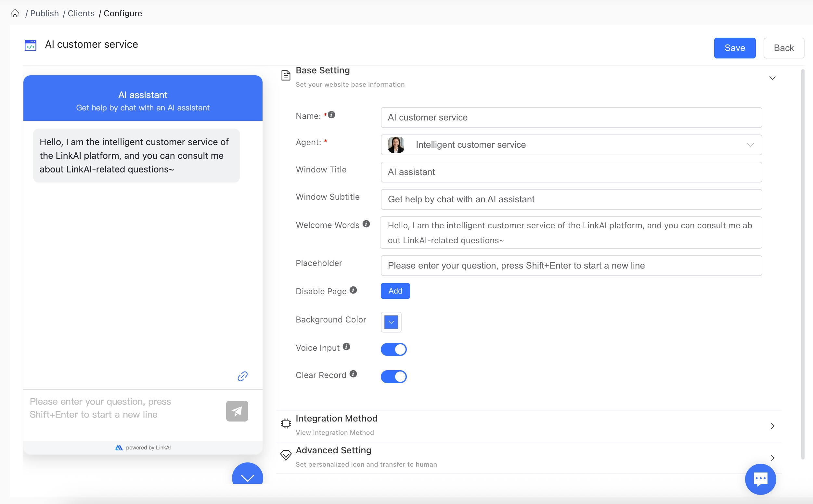Image resolution: width=813 pixels, height=504 pixels.
Task: Edit the Window Title field
Action: click(571, 172)
